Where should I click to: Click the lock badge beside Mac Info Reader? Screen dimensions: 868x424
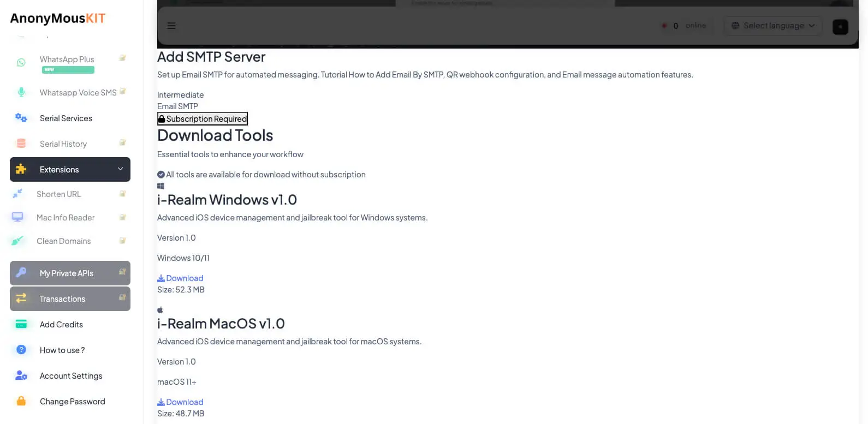[x=123, y=217]
